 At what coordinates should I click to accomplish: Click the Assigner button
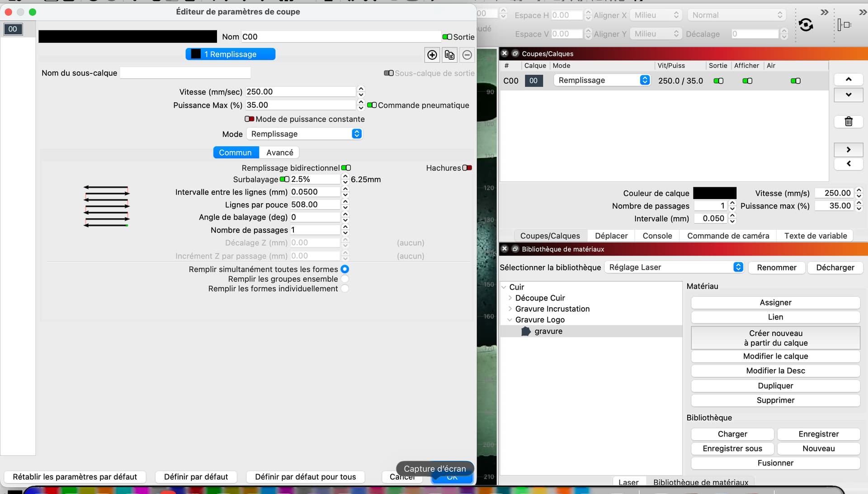(x=775, y=303)
